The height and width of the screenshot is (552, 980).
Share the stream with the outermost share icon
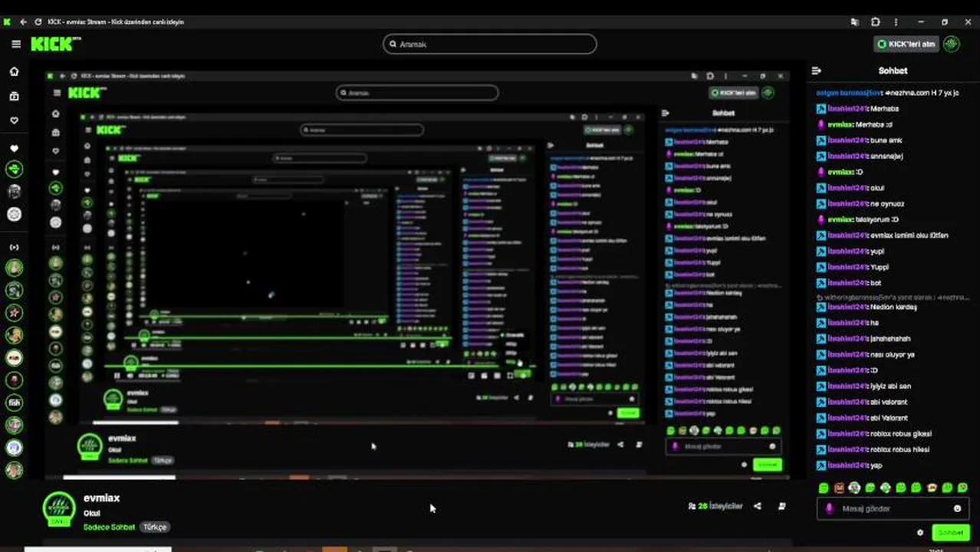tap(758, 506)
